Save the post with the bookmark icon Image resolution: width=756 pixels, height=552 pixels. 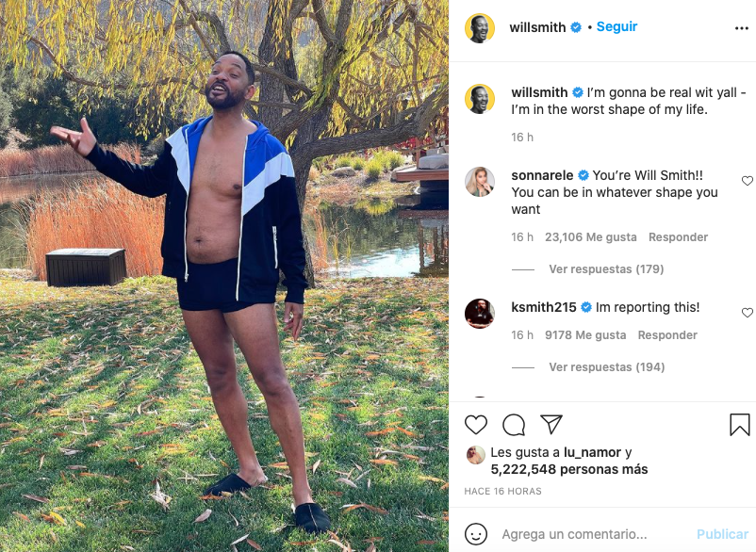(739, 425)
